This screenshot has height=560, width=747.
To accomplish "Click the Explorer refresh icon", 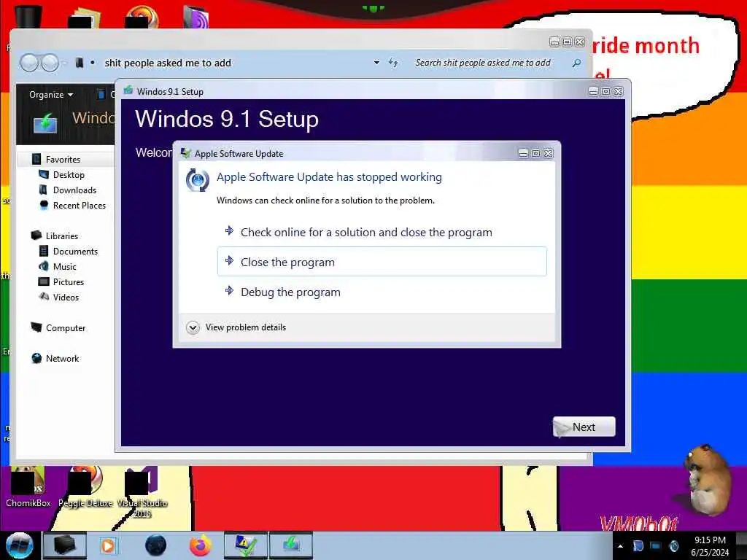I will click(x=393, y=63).
